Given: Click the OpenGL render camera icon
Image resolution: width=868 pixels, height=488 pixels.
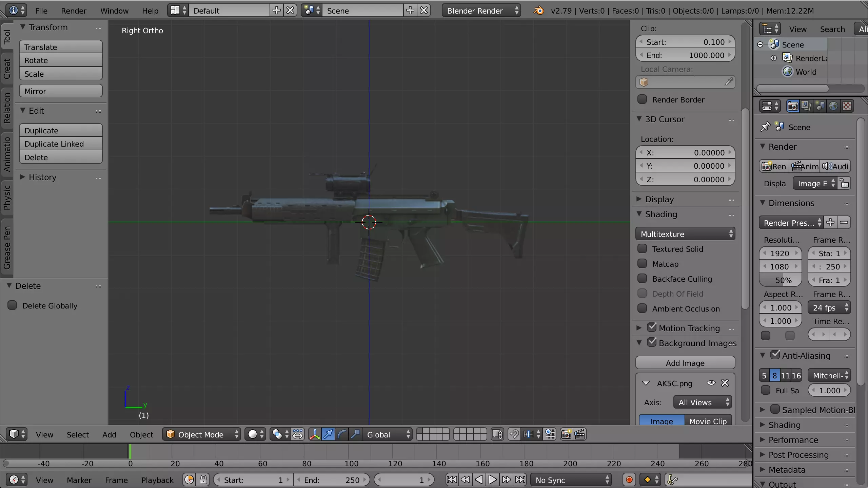Looking at the screenshot, I should pos(566,434).
